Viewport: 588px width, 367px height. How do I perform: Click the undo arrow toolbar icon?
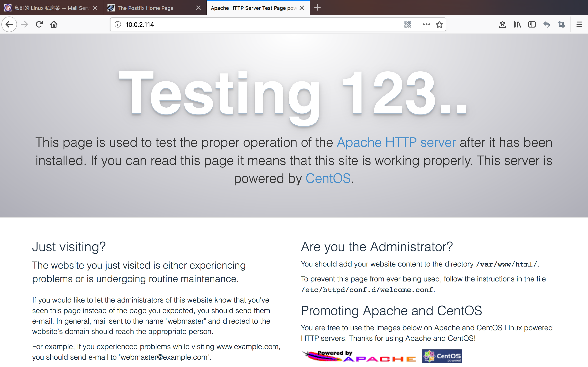[x=546, y=24]
